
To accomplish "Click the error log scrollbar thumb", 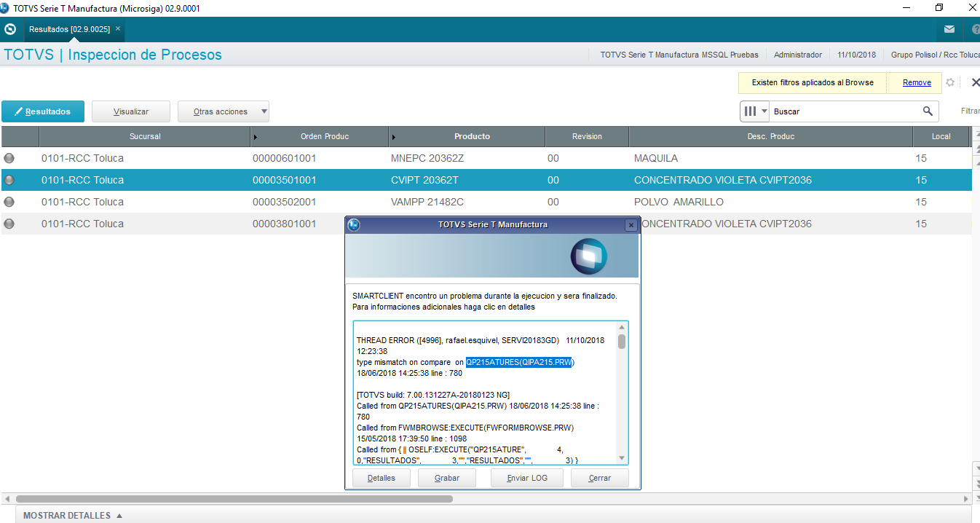I will [x=622, y=341].
